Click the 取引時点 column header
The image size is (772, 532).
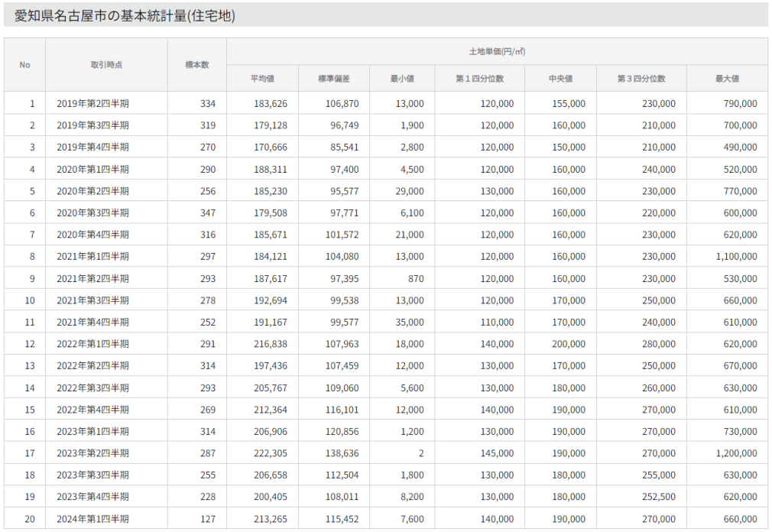(x=106, y=65)
